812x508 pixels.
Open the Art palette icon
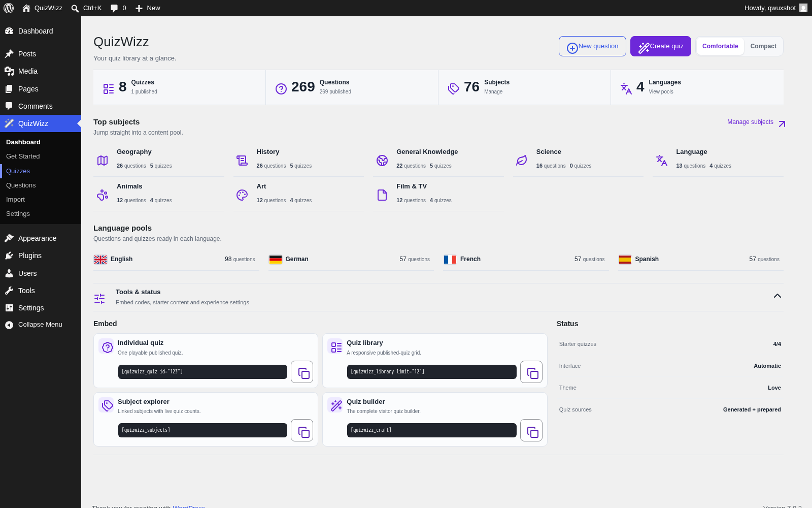(242, 195)
